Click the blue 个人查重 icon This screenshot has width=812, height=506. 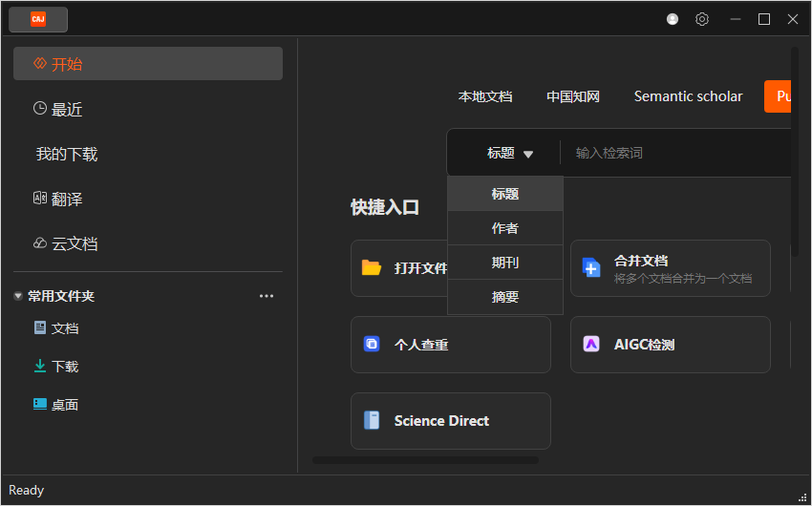372,344
